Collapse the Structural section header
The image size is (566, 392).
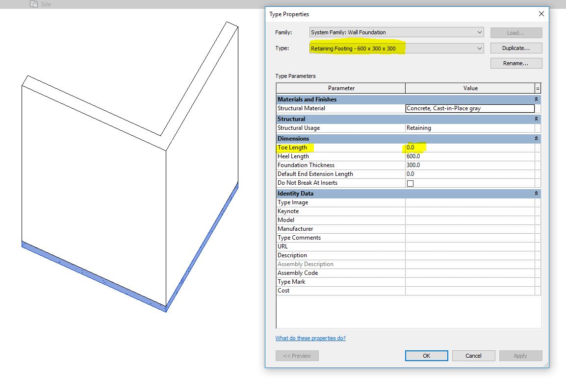[536, 119]
